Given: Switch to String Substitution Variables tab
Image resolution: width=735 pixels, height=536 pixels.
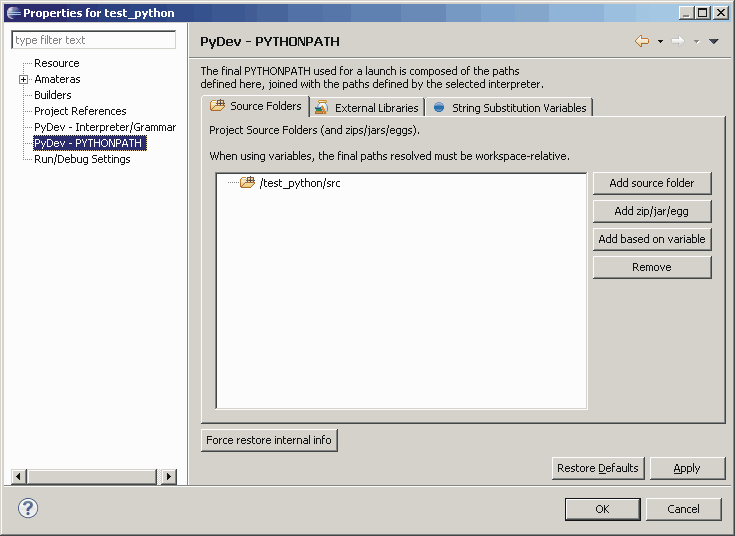Looking at the screenshot, I should click(510, 107).
